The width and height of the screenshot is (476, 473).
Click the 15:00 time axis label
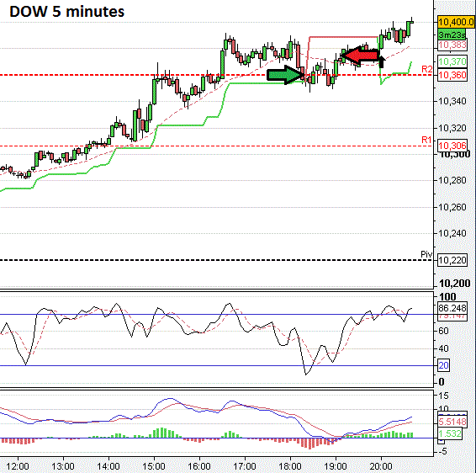[154, 466]
